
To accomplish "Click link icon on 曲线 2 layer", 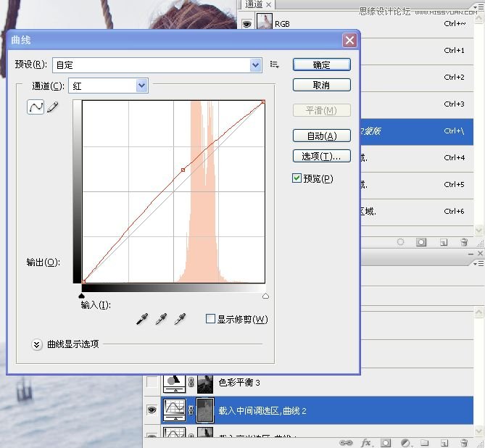I will coord(191,410).
